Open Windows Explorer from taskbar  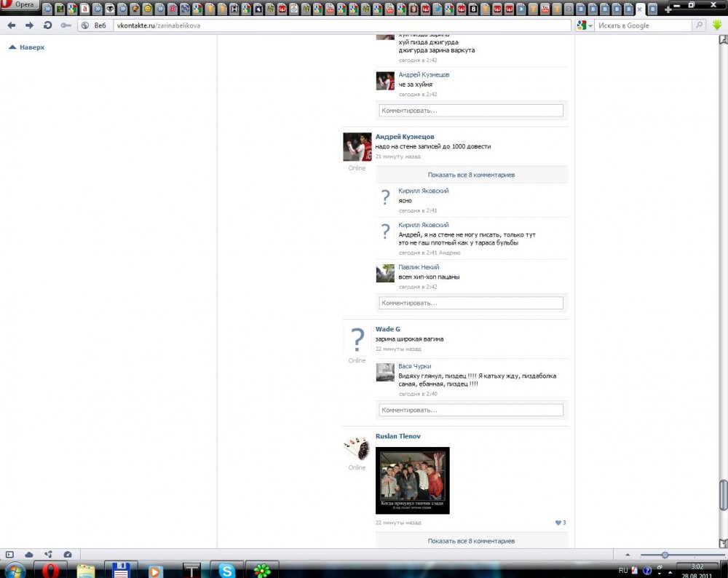[85, 570]
